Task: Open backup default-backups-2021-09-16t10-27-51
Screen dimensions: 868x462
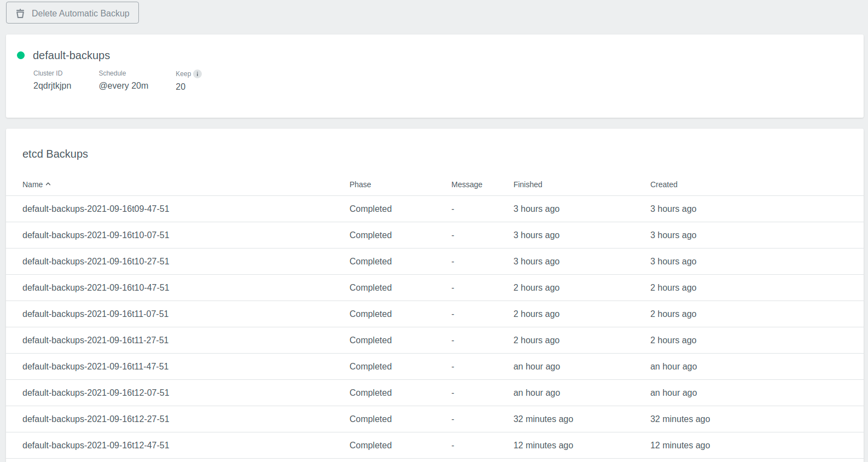Action: click(x=96, y=261)
